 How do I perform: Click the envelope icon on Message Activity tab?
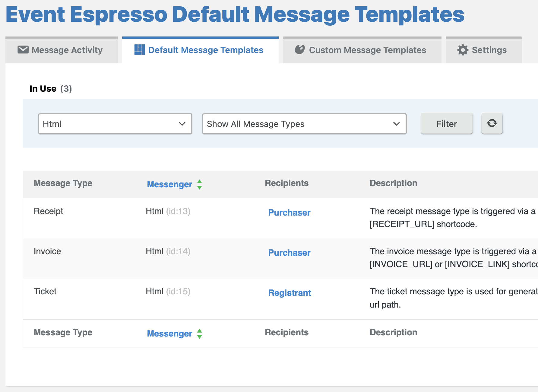point(23,50)
